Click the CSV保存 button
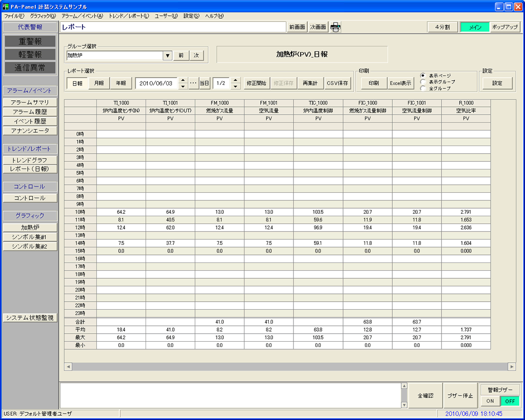The width and height of the screenshot is (525, 420). click(337, 83)
